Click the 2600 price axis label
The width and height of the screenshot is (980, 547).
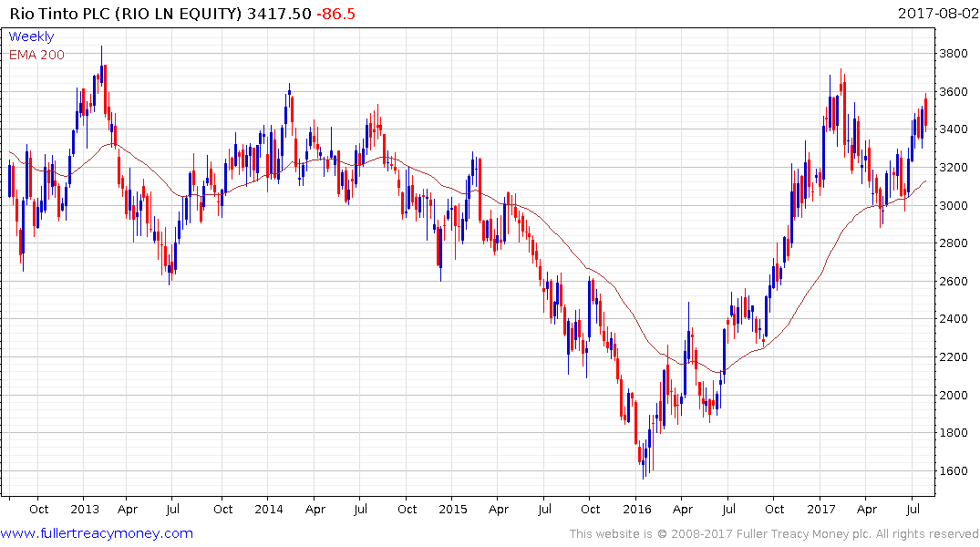point(954,282)
